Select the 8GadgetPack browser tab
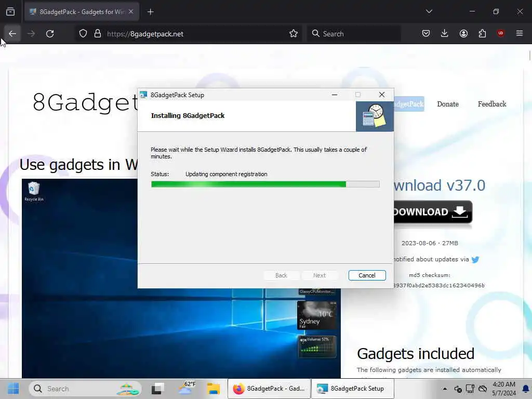The height and width of the screenshot is (399, 532). click(82, 12)
